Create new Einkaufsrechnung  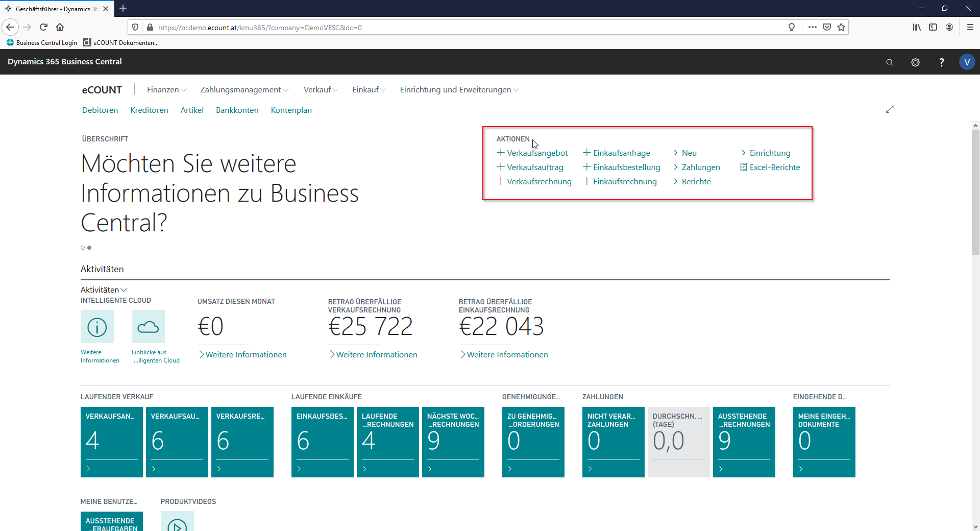pyautogui.click(x=620, y=181)
